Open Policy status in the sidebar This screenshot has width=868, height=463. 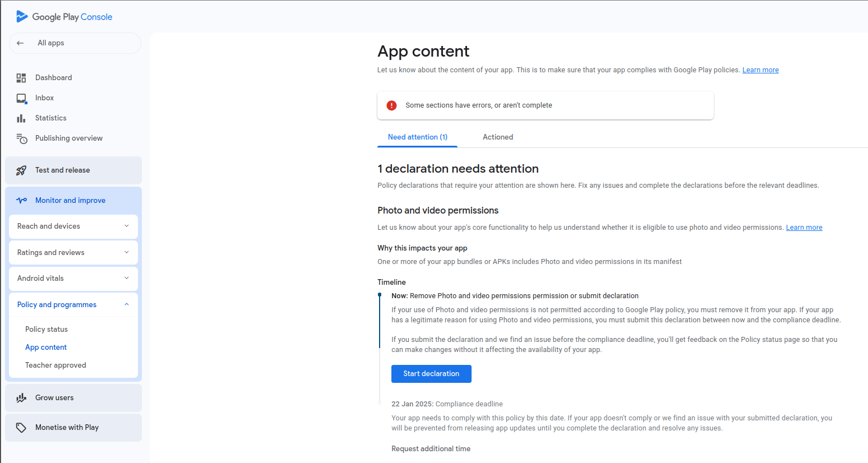(x=47, y=330)
